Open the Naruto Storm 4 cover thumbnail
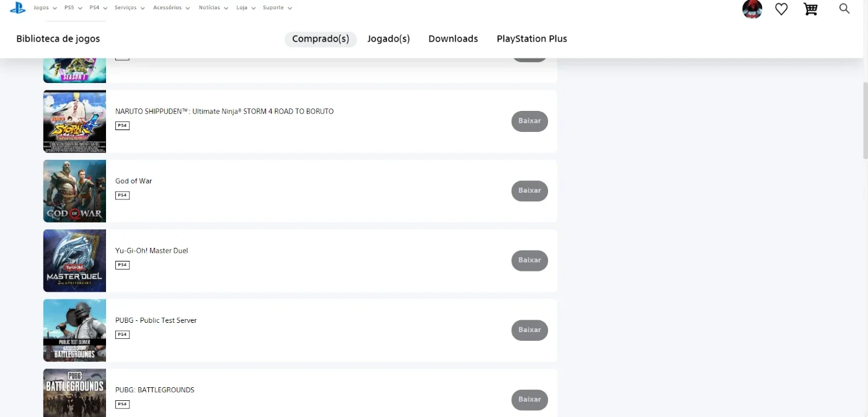Image resolution: width=868 pixels, height=417 pixels. 74,121
